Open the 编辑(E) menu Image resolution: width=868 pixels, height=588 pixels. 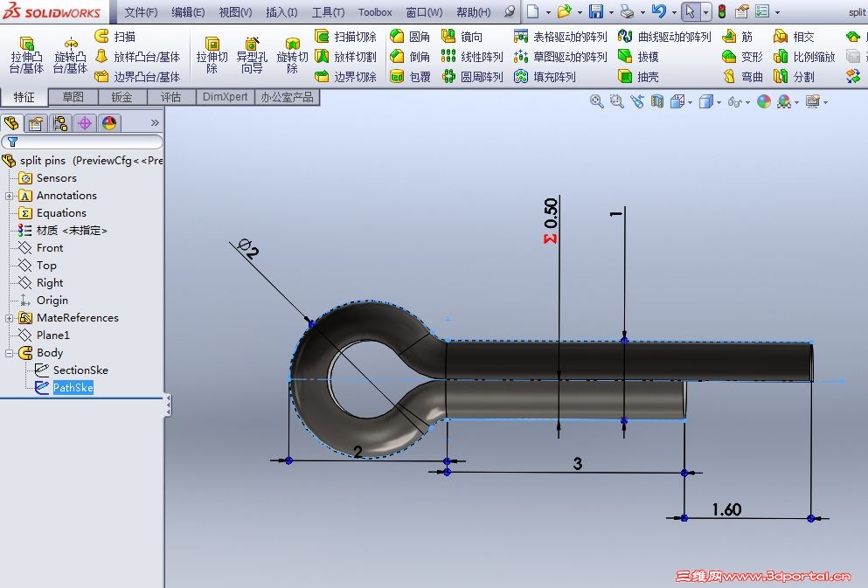(x=188, y=11)
